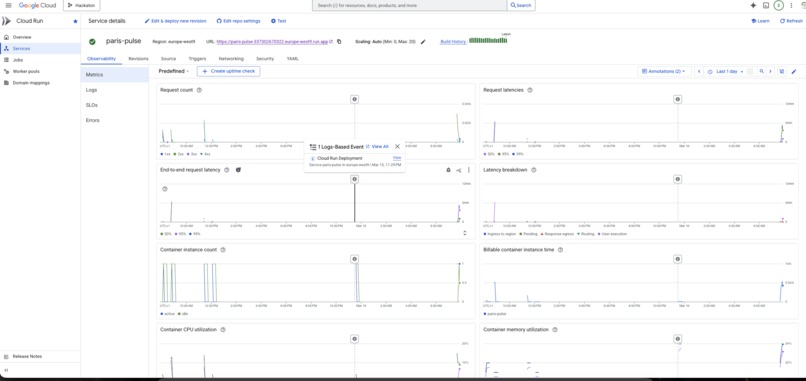Go to Worker pools in sidebar

tap(40, 71)
